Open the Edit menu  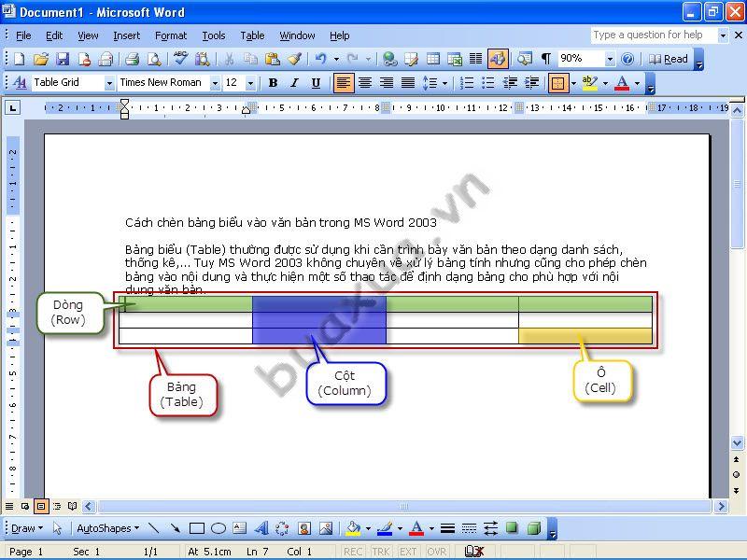click(54, 35)
